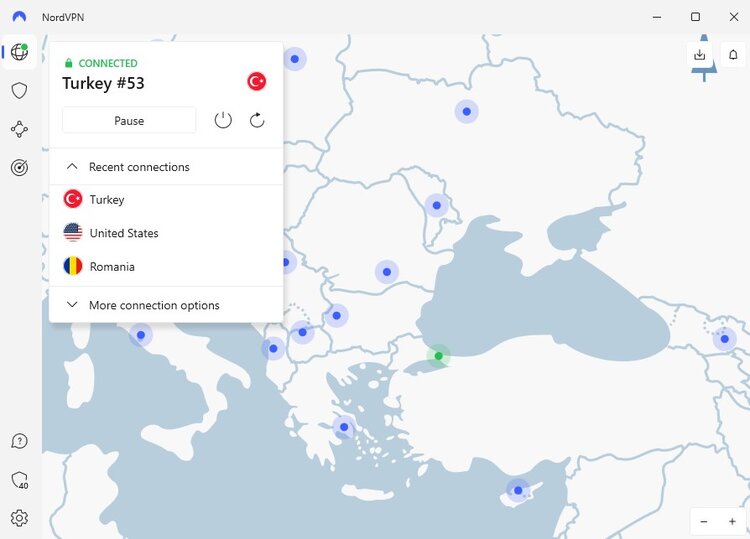Select United States in recent connections
The height and width of the screenshot is (539, 750).
[166, 233]
